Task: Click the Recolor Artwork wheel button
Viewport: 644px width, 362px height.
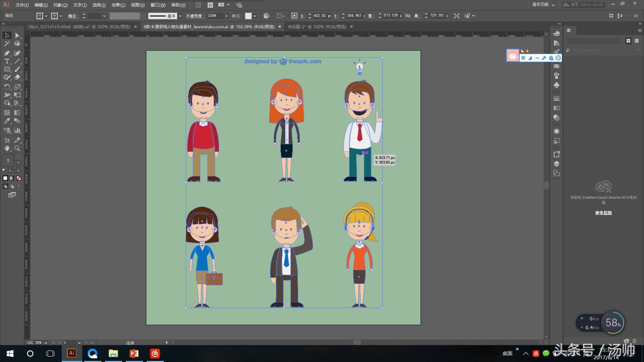Action: click(x=266, y=16)
